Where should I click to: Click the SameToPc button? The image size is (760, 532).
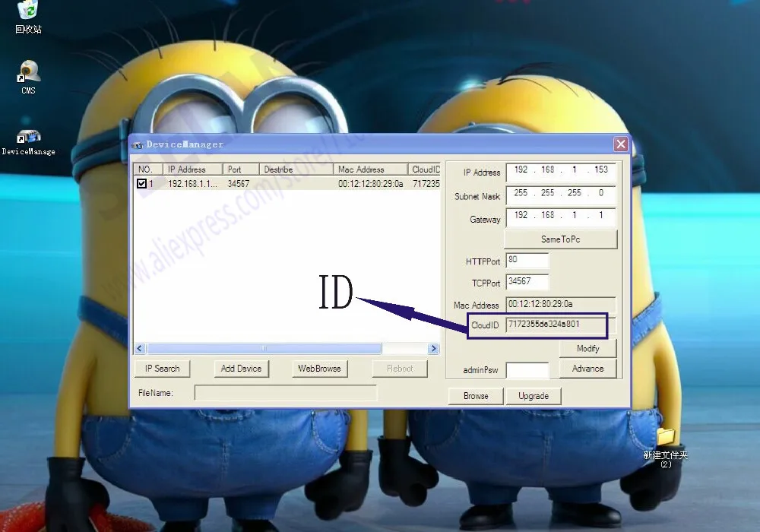561,239
